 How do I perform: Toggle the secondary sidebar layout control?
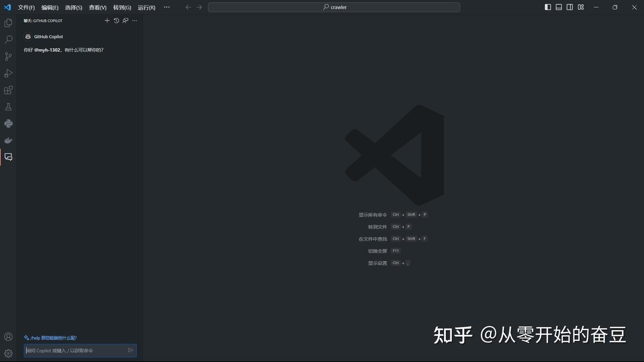tap(569, 7)
